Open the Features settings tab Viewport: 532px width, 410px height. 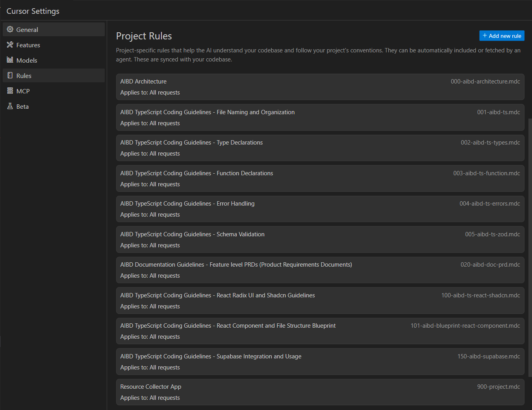click(28, 45)
